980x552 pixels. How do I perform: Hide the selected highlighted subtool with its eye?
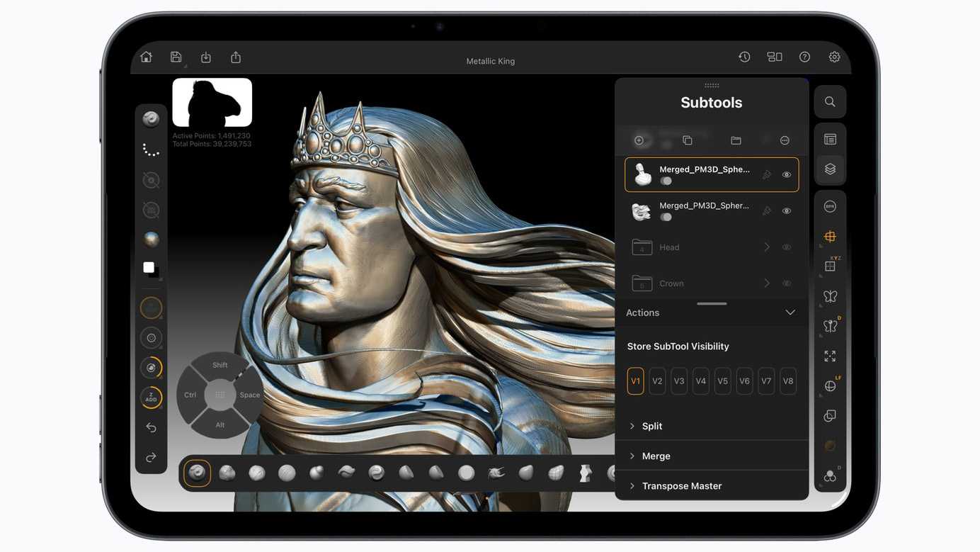click(787, 175)
